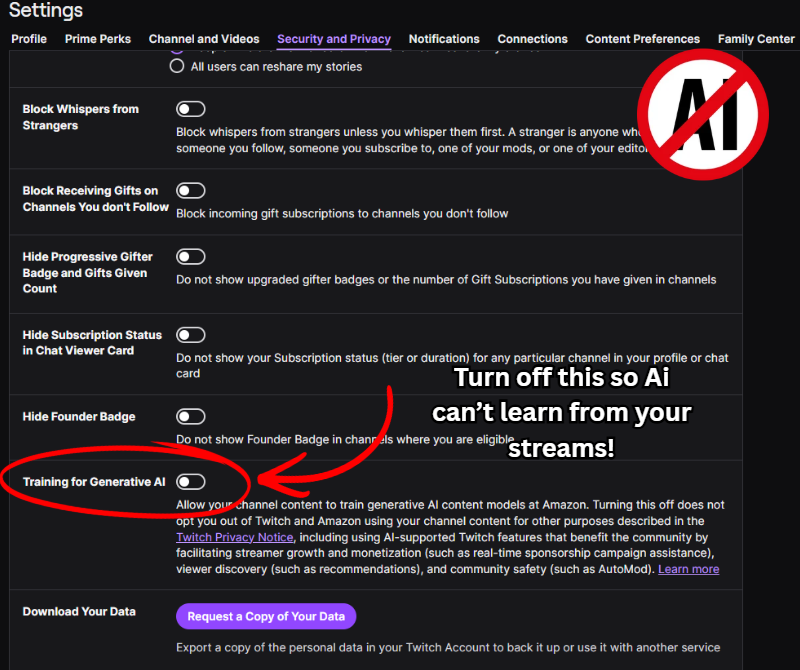
Task: Go to Channel and Videos tab
Action: (204, 39)
